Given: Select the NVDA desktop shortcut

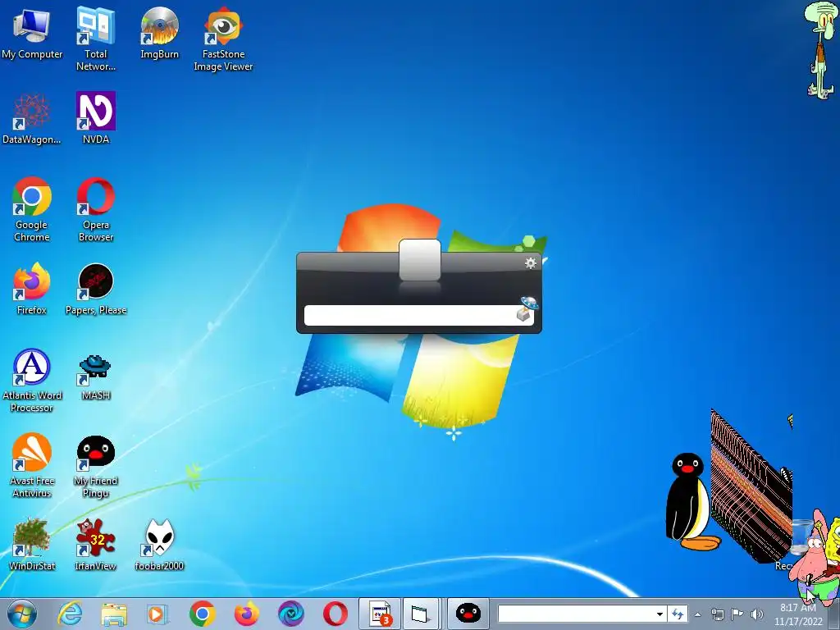Looking at the screenshot, I should point(96,118).
